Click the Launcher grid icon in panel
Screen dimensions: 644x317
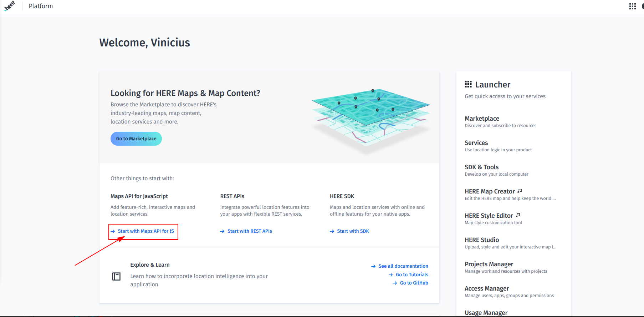coord(468,84)
